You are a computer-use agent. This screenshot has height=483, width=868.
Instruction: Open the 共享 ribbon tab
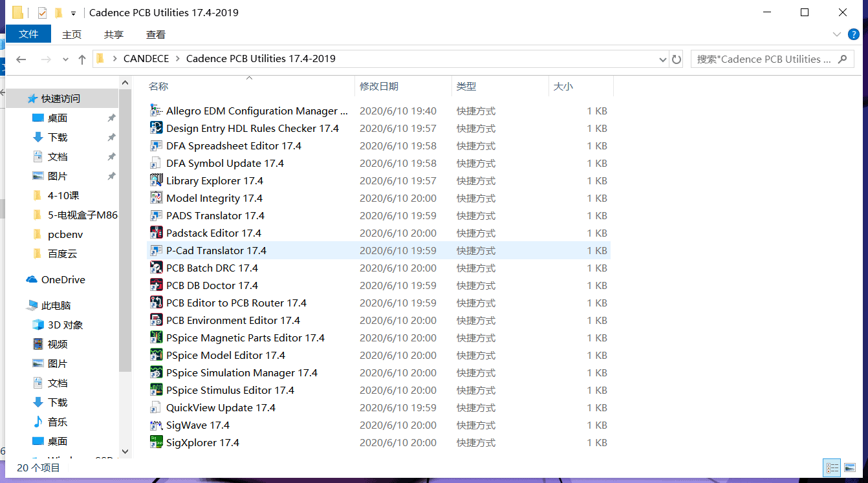point(114,34)
